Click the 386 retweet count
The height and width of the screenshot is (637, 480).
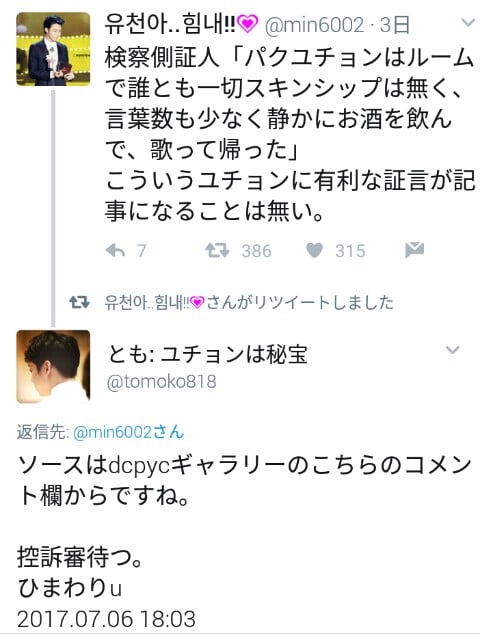(257, 251)
